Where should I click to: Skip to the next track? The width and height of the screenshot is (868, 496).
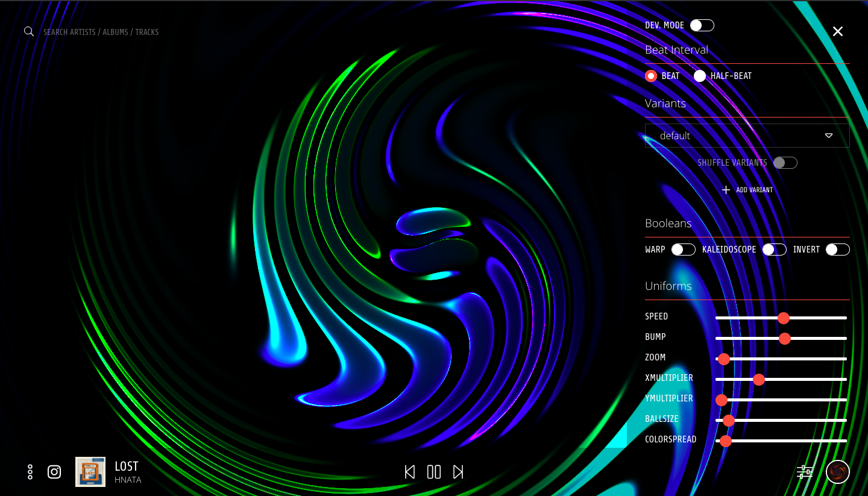coord(458,472)
